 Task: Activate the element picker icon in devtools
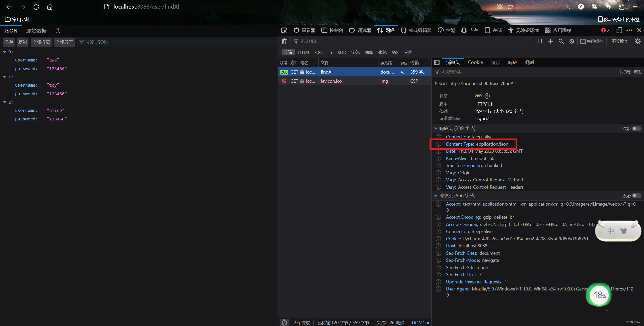pyautogui.click(x=284, y=30)
